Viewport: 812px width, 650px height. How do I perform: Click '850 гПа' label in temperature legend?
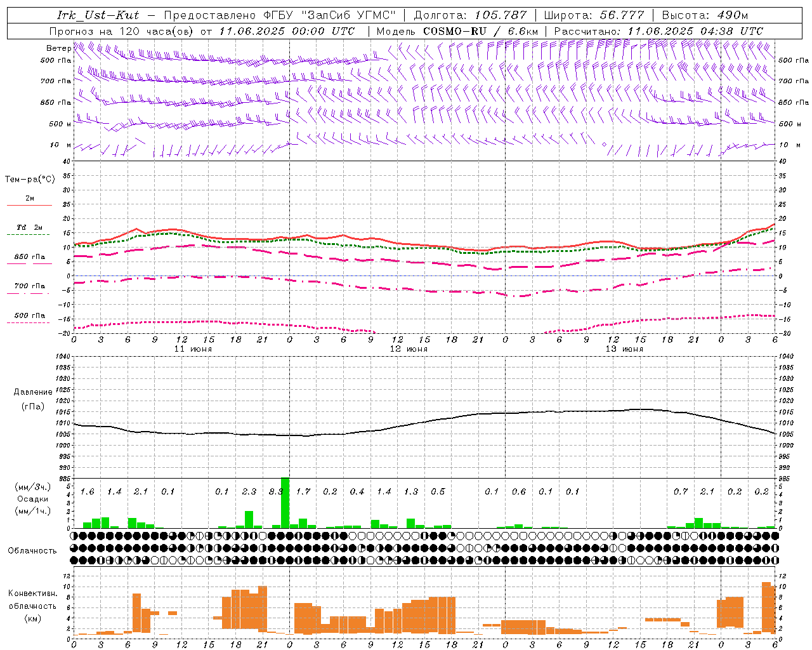coord(29,257)
